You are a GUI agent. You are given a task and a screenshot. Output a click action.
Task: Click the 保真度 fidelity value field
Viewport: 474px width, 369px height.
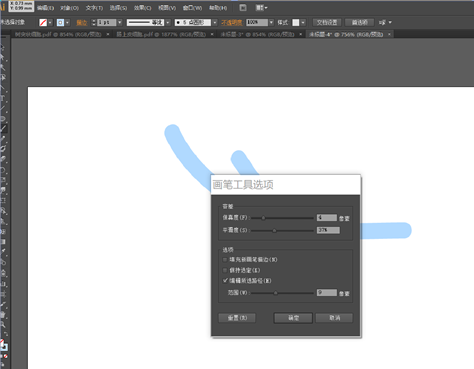327,218
